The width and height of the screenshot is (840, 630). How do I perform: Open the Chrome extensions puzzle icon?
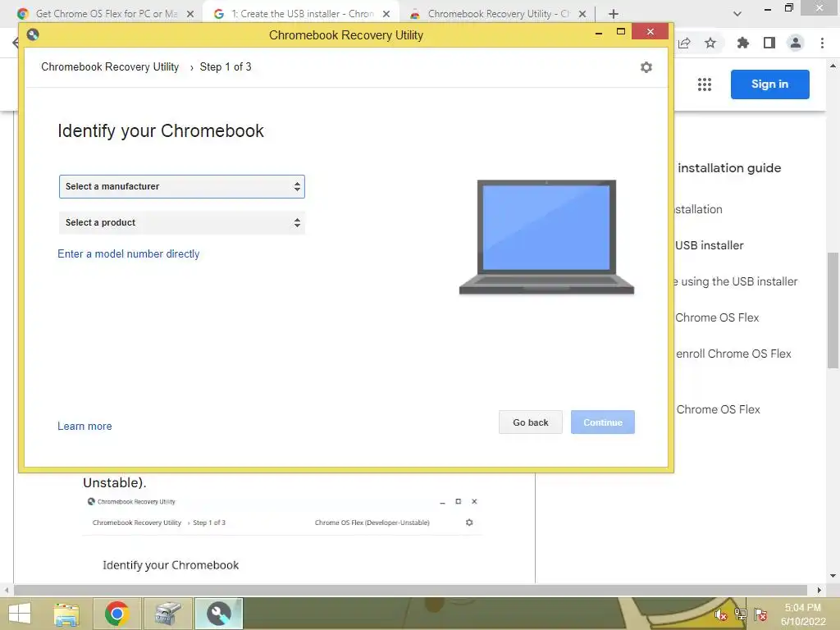(x=742, y=43)
